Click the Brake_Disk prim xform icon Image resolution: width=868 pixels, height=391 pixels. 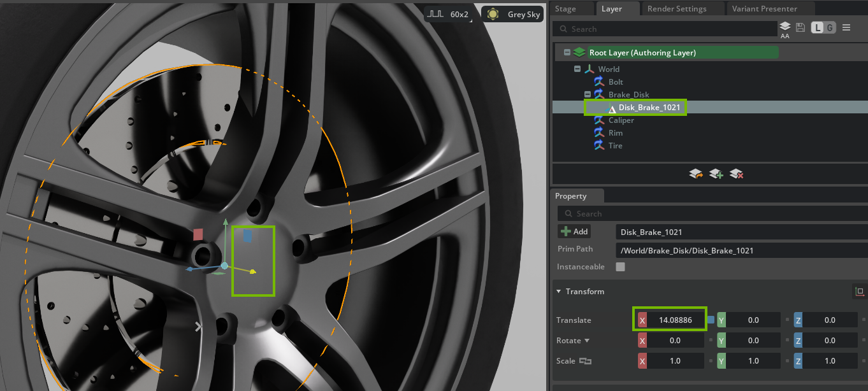(599, 94)
